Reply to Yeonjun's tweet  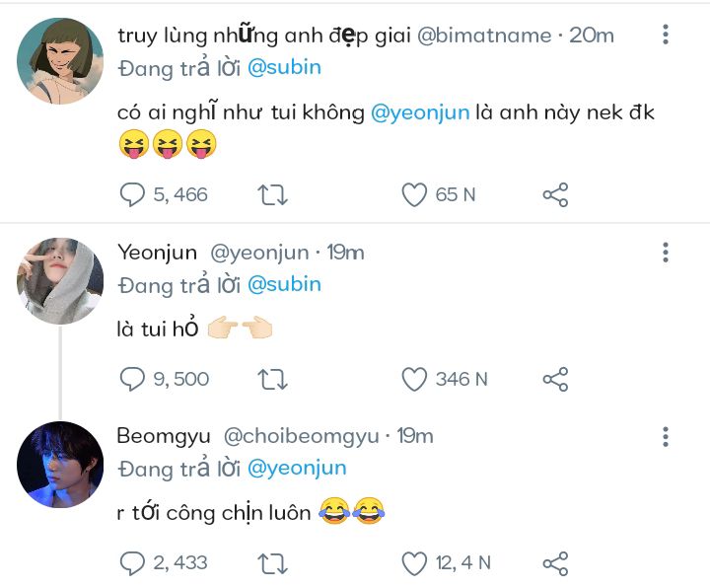pos(132,379)
